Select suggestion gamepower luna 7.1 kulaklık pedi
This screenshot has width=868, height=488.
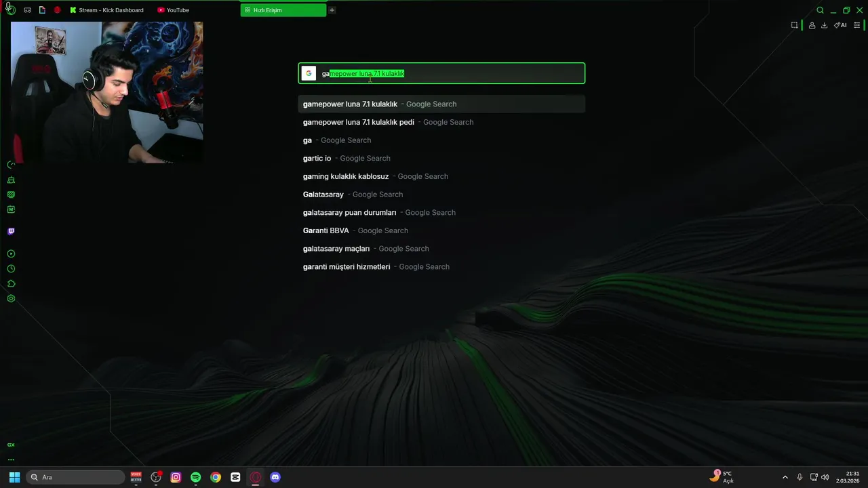[441, 122]
